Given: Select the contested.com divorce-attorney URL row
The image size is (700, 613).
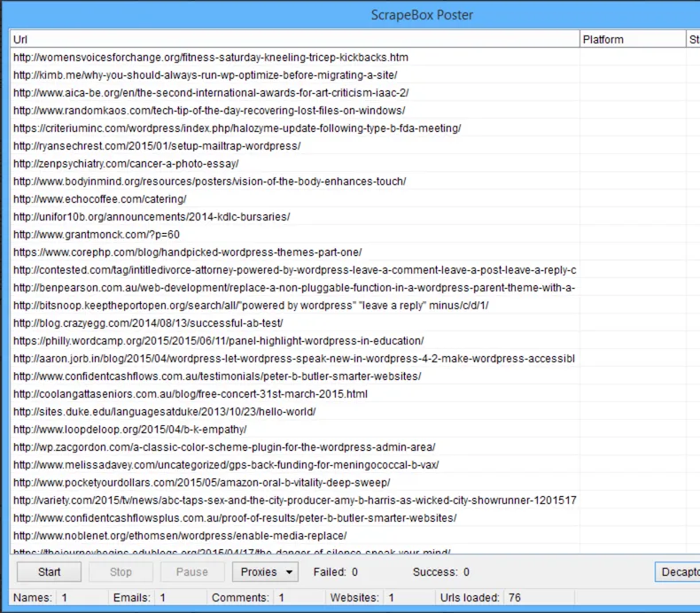Looking at the screenshot, I should pyautogui.click(x=295, y=269).
